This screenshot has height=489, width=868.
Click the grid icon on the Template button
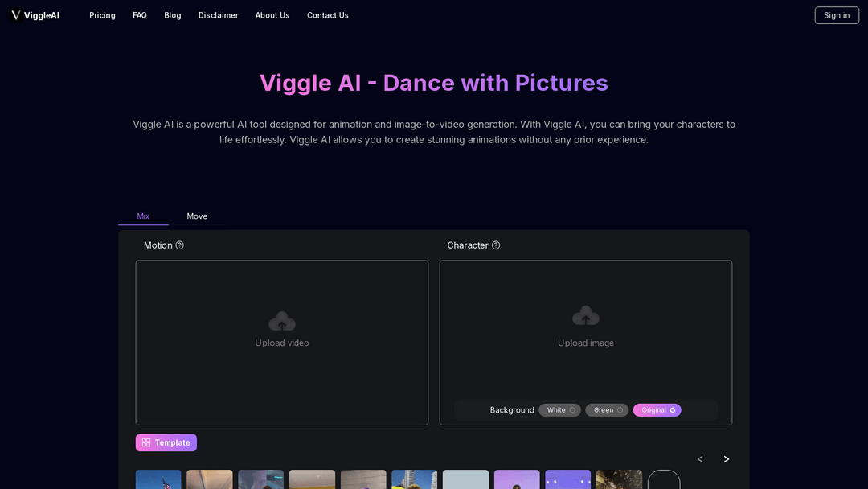click(145, 442)
